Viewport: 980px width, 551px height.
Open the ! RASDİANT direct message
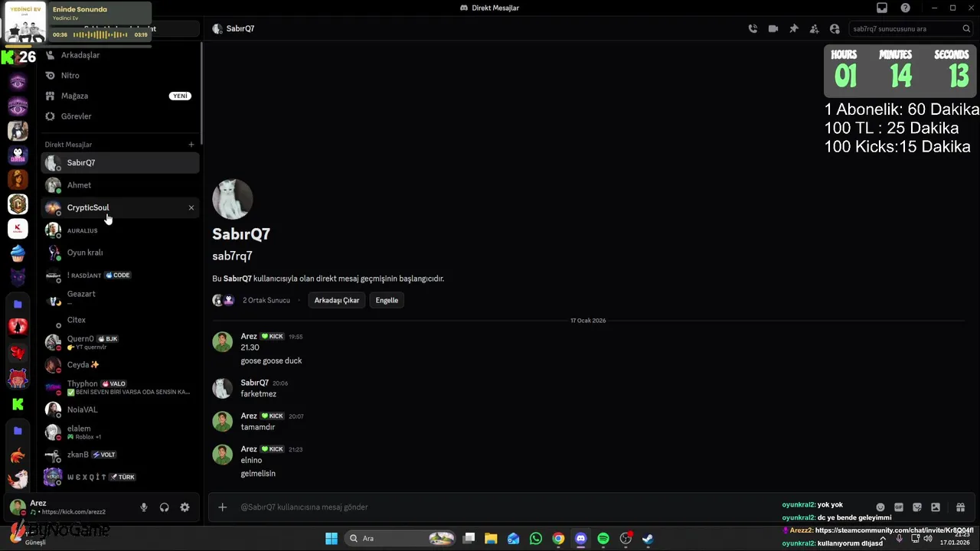(x=119, y=275)
